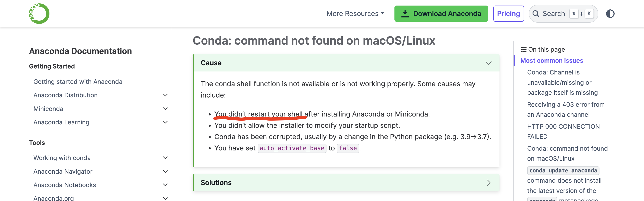The height and width of the screenshot is (201, 644).
Task: Open Anaconda.org sidebar link
Action: click(x=53, y=198)
